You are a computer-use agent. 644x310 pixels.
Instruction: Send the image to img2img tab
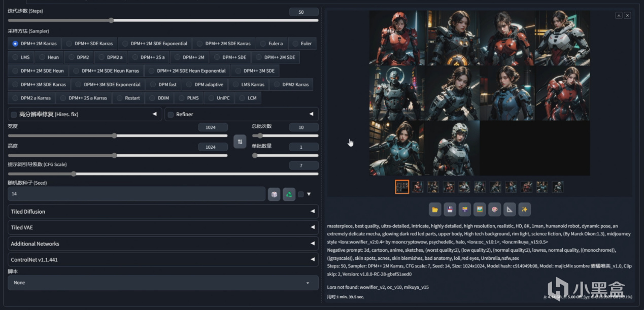[x=479, y=209]
